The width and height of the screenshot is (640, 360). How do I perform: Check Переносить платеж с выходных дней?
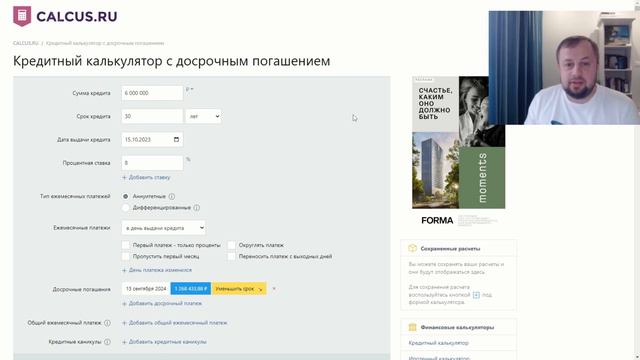(231, 257)
